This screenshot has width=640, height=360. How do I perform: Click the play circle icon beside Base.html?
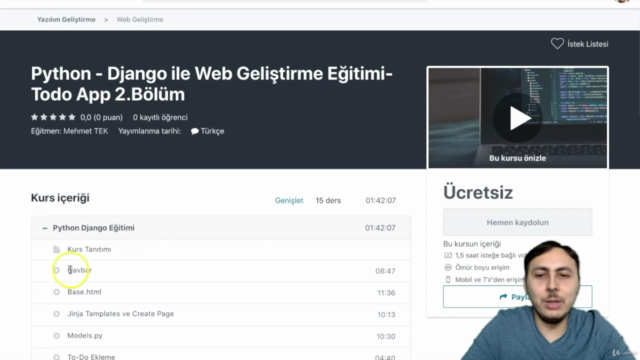tap(56, 292)
